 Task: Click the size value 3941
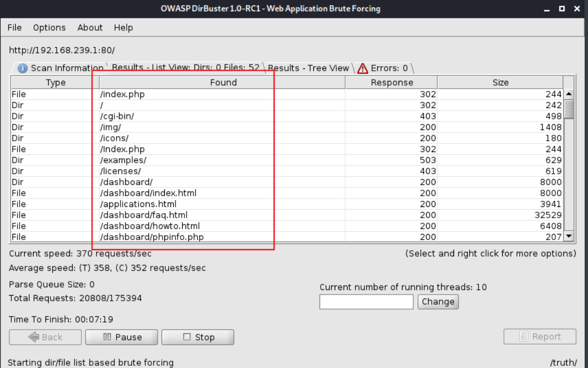[x=550, y=204]
